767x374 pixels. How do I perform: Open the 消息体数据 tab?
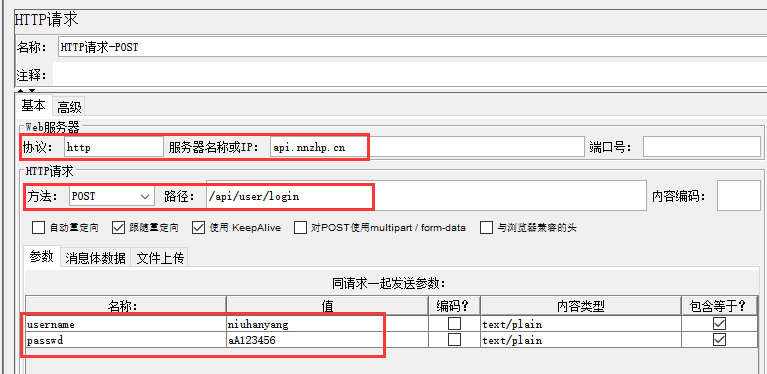[95, 258]
